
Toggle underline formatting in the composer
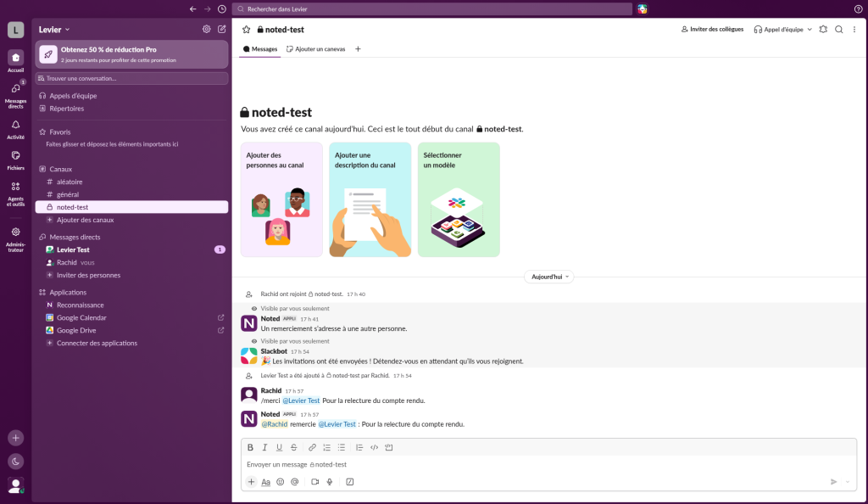tap(279, 447)
